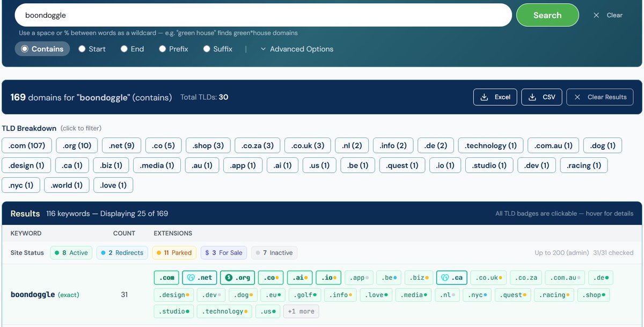Filter by .io (1) TLD

pos(445,165)
